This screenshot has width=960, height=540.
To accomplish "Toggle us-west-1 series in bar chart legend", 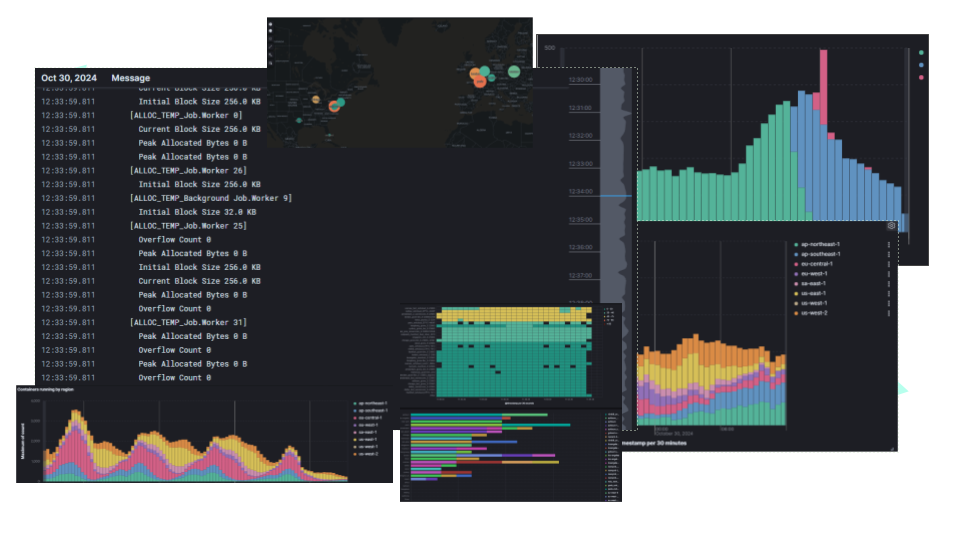I will click(x=815, y=303).
